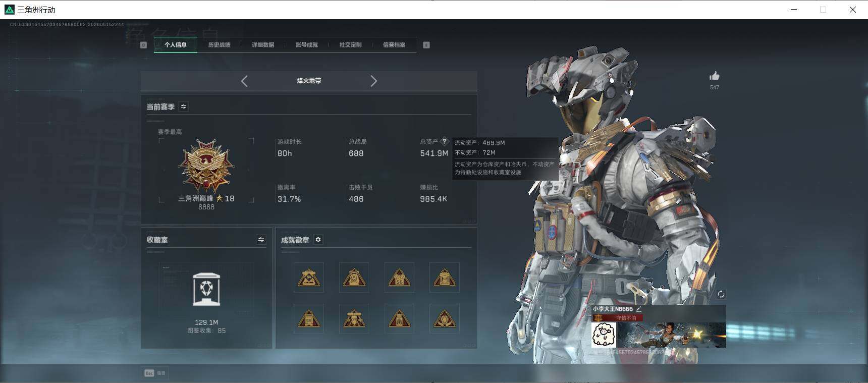Image resolution: width=868 pixels, height=383 pixels.
Task: Minimize the 三角洲行动 window
Action: click(x=794, y=10)
